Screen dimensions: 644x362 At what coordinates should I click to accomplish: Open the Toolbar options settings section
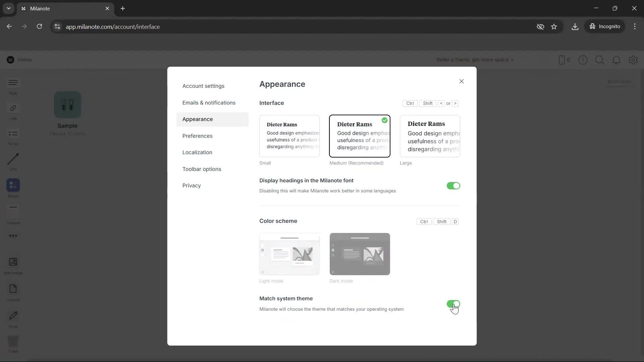tap(202, 169)
